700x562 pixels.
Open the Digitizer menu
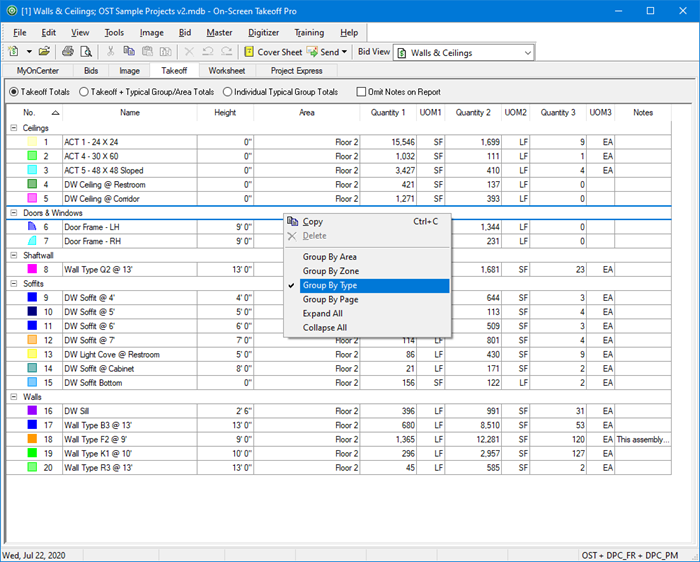point(264,32)
